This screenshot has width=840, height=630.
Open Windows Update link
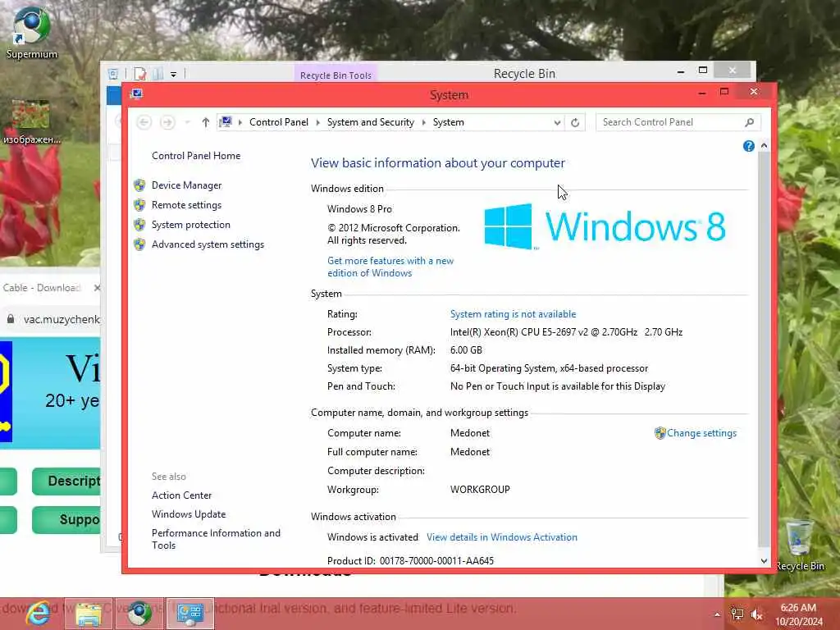pyautogui.click(x=189, y=514)
